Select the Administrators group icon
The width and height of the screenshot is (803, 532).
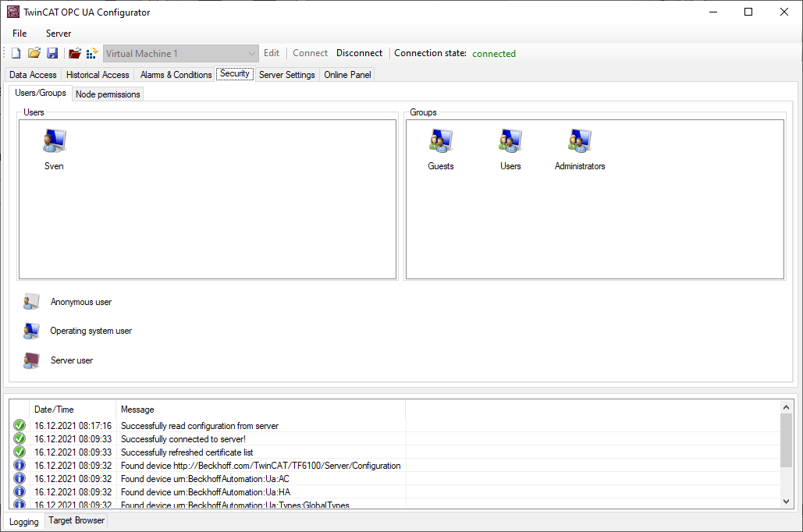click(x=580, y=141)
